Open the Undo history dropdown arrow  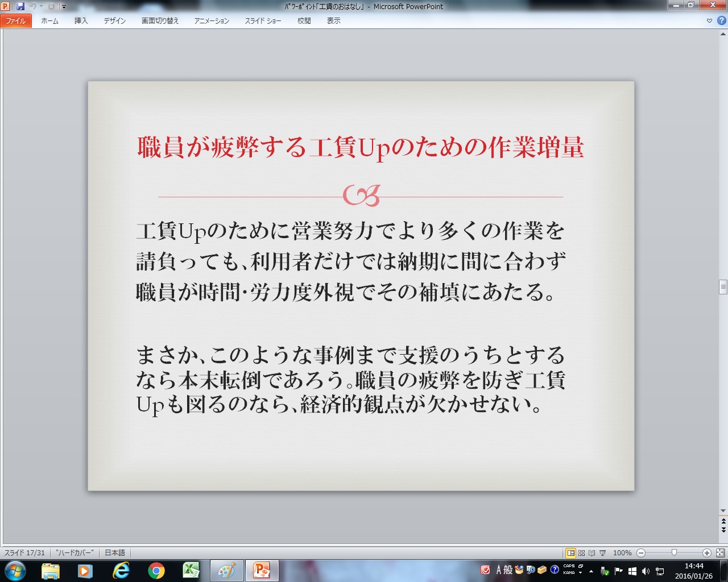[41, 6]
